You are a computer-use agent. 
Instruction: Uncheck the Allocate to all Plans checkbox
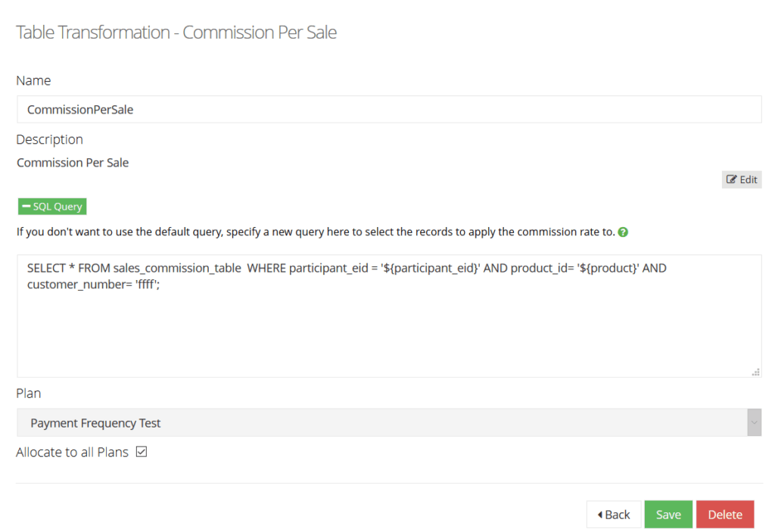click(142, 452)
